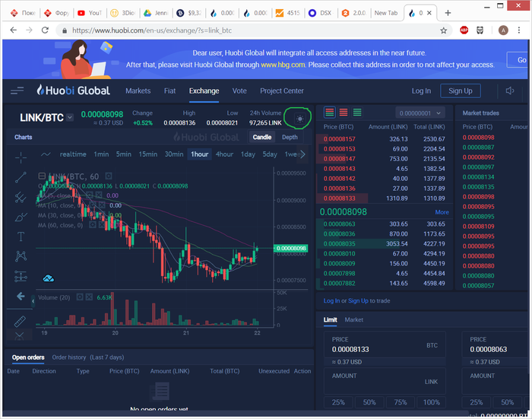
Task: Switch to the Market order tab
Action: (354, 320)
